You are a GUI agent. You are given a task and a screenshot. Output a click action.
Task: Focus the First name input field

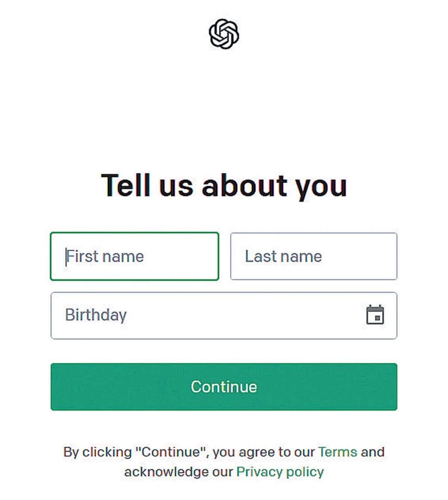(x=134, y=256)
